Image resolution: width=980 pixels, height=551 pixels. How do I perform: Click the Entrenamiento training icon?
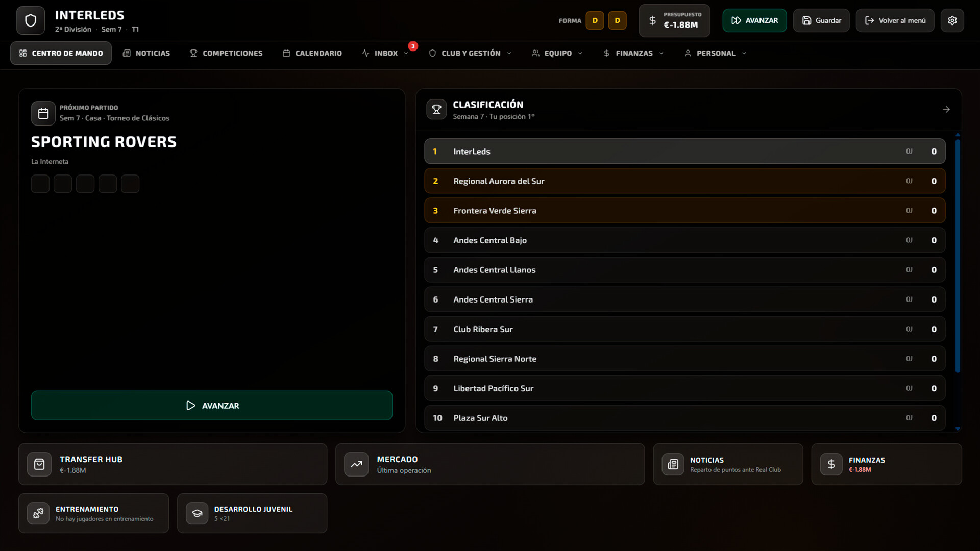pos(38,513)
